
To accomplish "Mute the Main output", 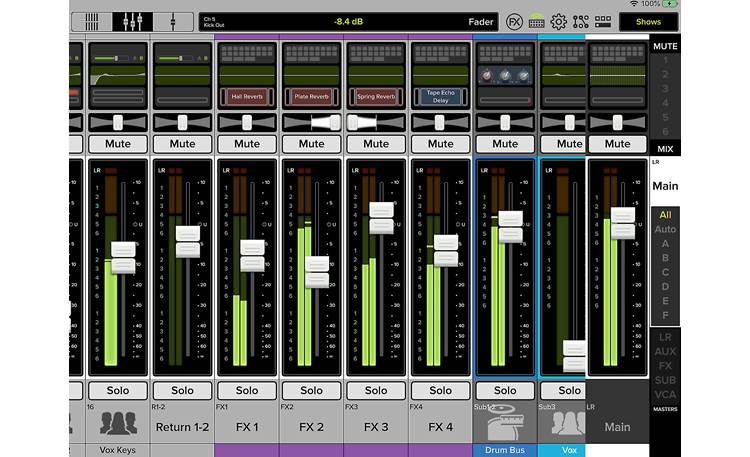I will tap(618, 144).
